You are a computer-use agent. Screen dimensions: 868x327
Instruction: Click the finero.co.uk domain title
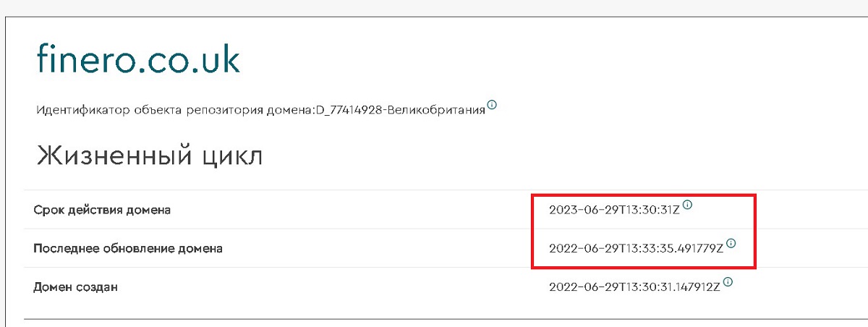(138, 59)
